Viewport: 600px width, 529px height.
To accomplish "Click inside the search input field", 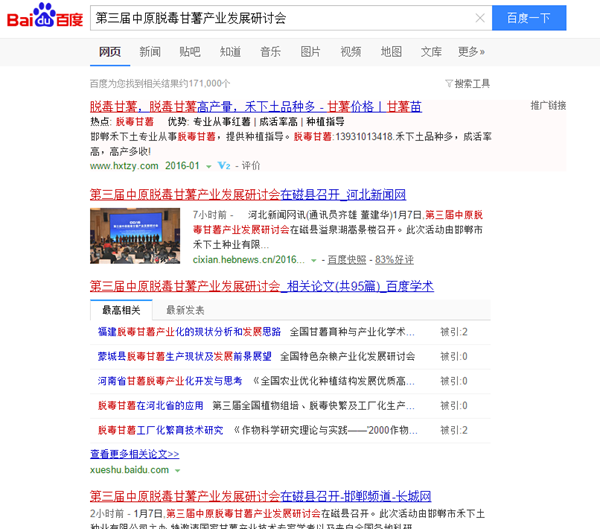I will (280, 18).
